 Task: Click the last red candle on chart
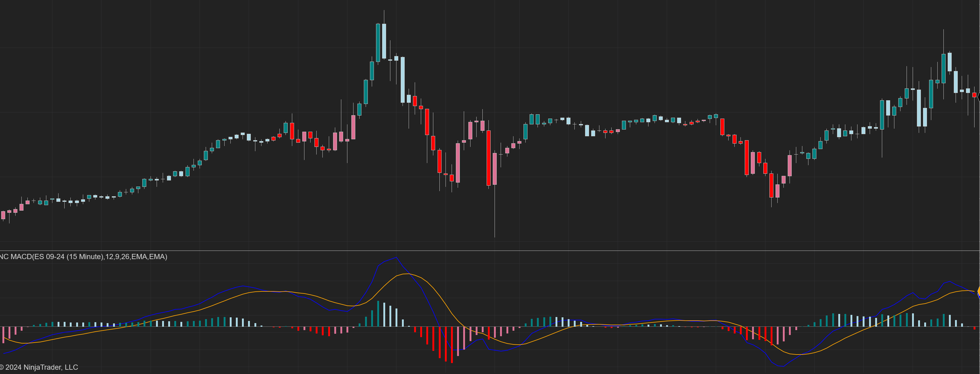974,95
